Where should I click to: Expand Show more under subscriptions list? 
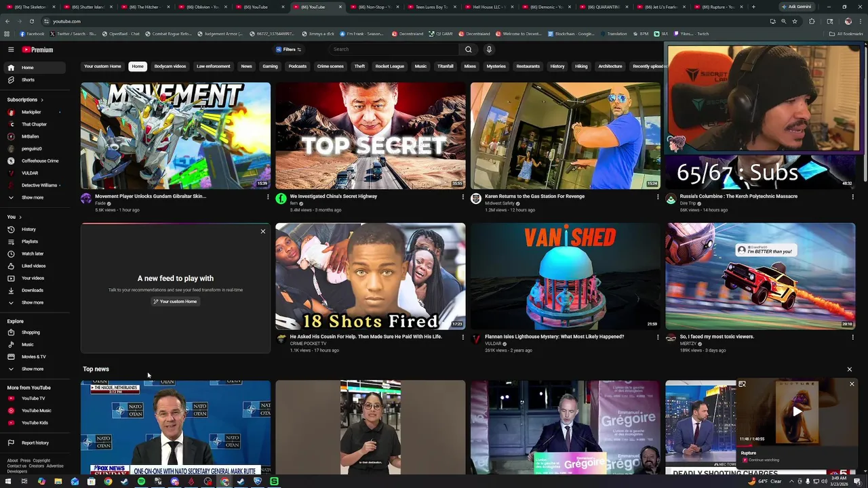tap(36, 197)
